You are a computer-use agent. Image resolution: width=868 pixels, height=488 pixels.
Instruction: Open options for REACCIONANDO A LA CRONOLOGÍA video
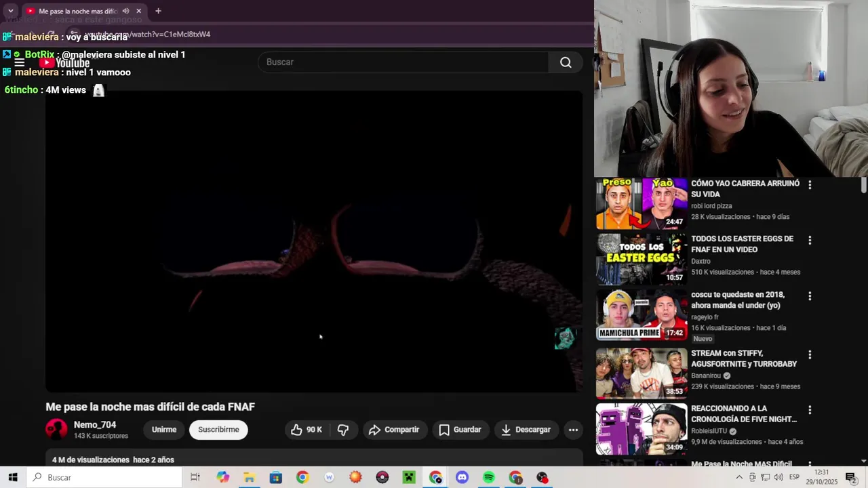(810, 410)
